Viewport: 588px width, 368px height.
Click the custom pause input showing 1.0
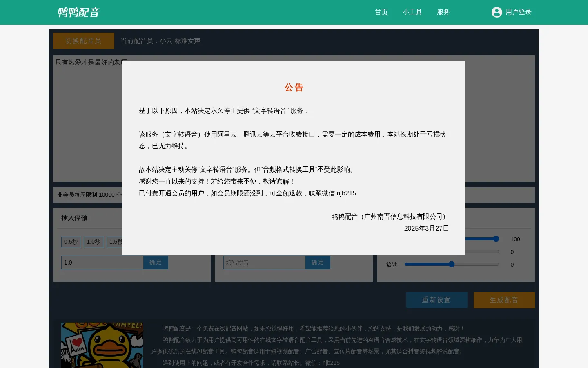tap(102, 263)
